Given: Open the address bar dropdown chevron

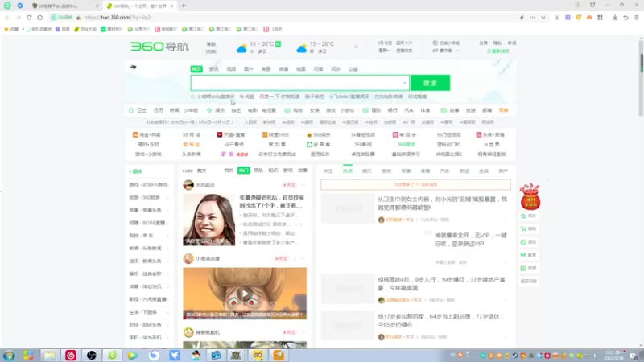Looking at the screenshot, I should (x=543, y=18).
